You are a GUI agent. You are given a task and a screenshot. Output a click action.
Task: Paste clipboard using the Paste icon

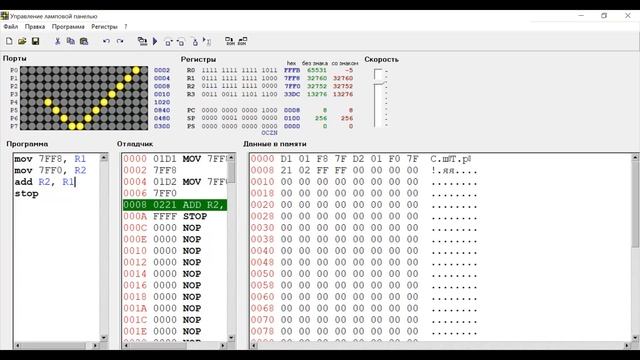click(84, 41)
